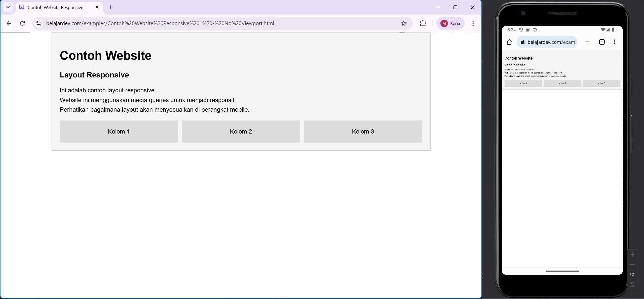Open the Extensions puzzle-piece icon
Viewport: 644px width, 299px height.
click(x=423, y=23)
